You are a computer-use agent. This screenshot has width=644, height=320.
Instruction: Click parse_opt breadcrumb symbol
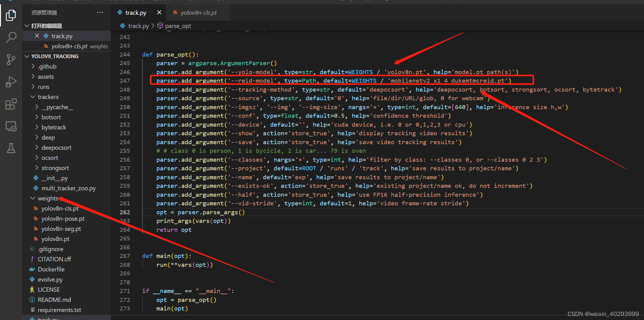178,26
